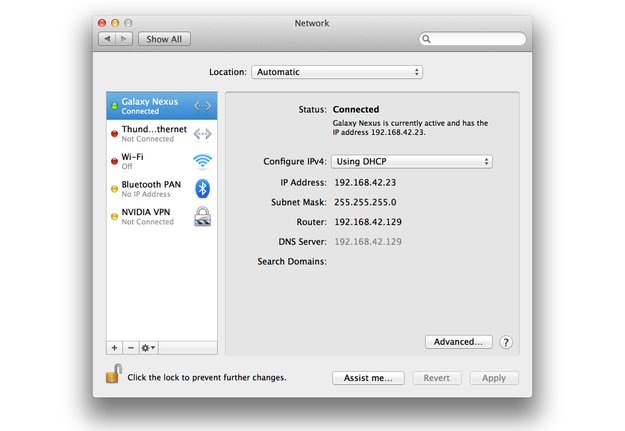The image size is (625, 431).
Task: Click the lock to prevent changes
Action: pos(114,374)
